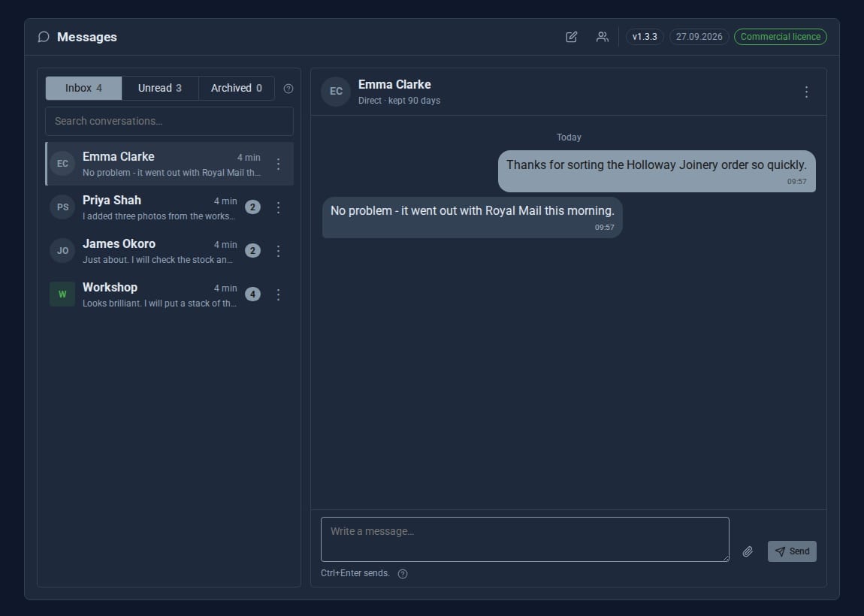Click the Messages title
The image size is (864, 616).
87,37
